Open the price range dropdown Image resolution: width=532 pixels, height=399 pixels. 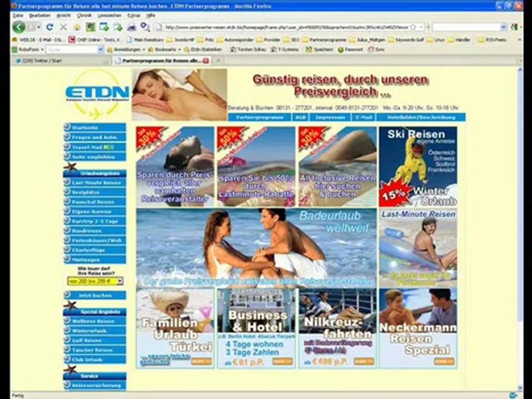pos(120,282)
